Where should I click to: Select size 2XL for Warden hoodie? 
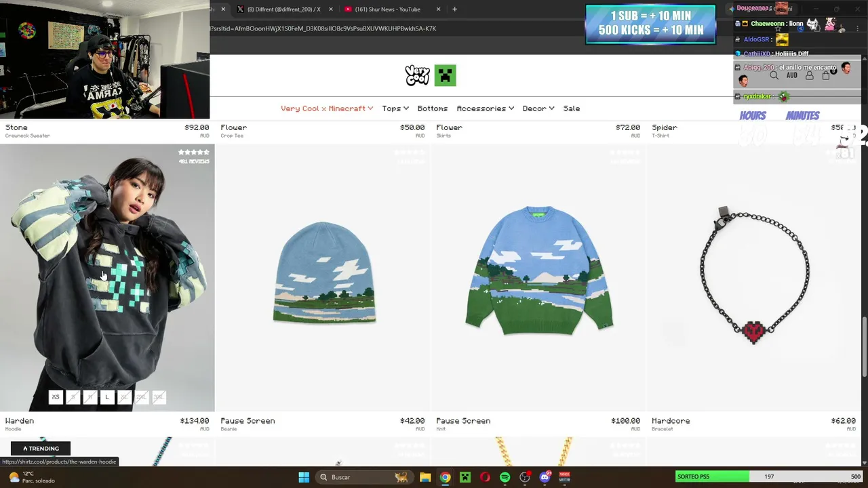point(141,397)
